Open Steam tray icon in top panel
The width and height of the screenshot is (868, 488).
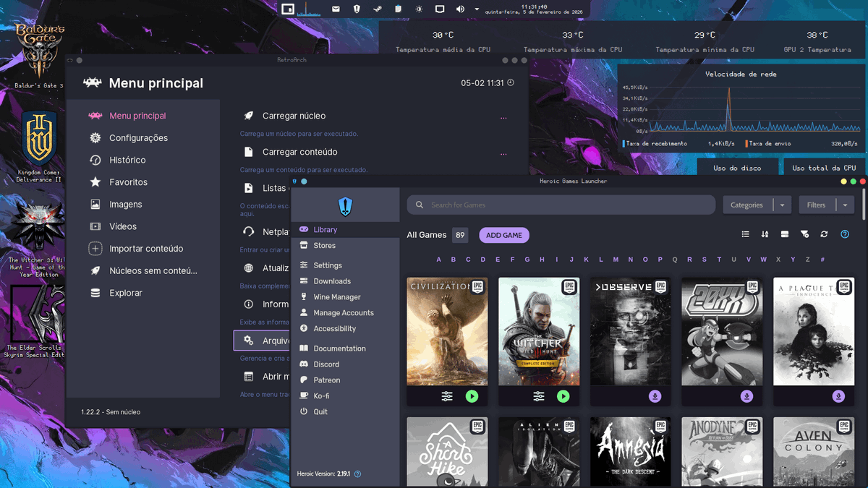click(377, 9)
